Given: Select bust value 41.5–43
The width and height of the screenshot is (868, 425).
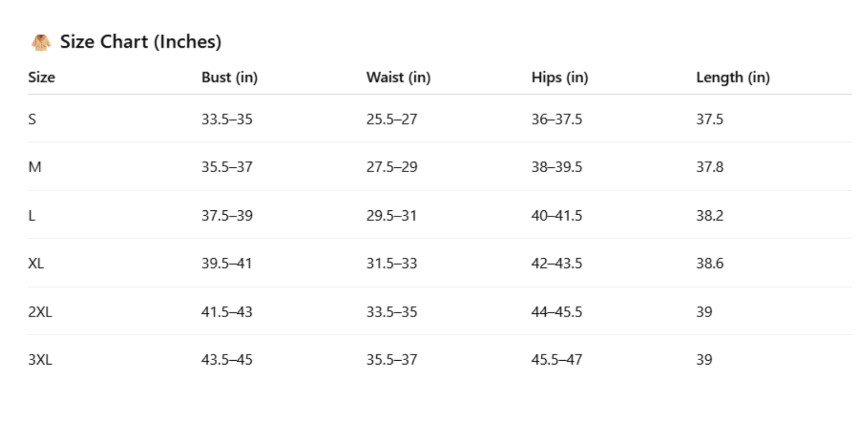Looking at the screenshot, I should point(226,312).
